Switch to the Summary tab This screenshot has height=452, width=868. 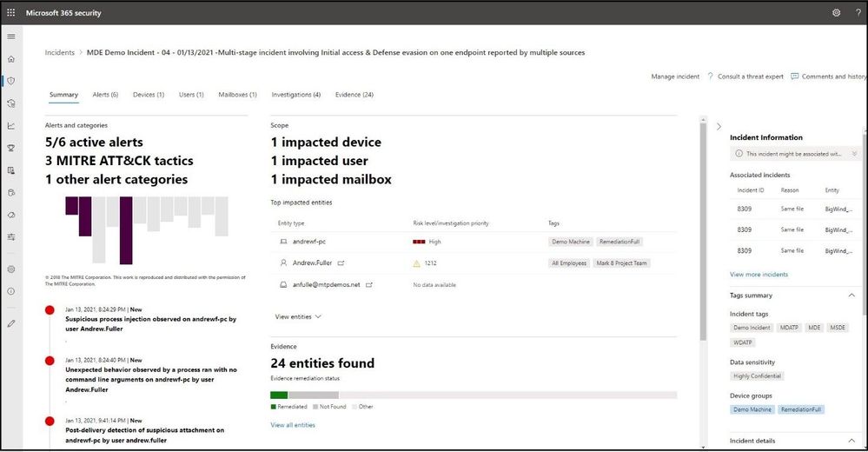(x=63, y=95)
